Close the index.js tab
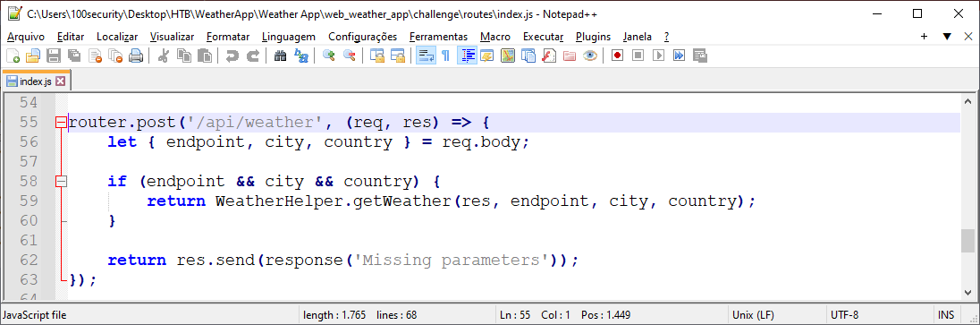 coord(60,81)
